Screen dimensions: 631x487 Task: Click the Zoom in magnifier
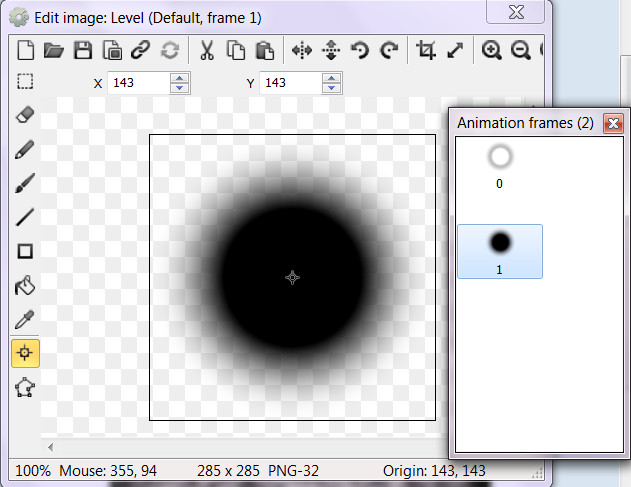tap(491, 50)
